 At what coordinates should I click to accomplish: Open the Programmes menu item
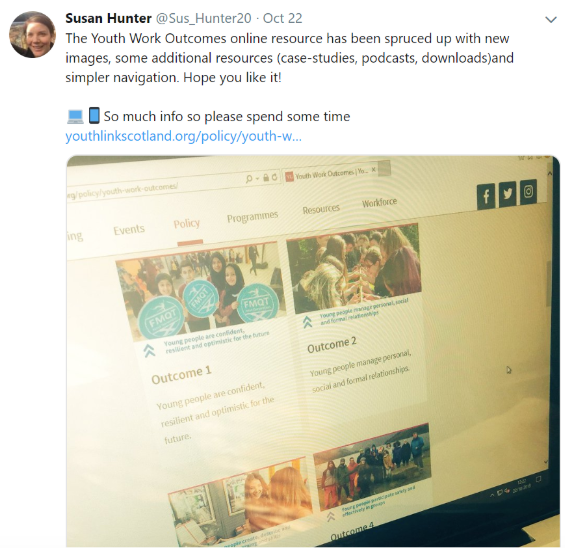252,217
